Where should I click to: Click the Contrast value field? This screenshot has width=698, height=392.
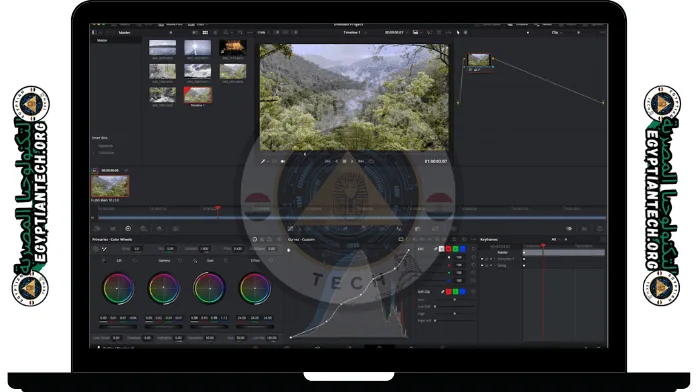204,249
